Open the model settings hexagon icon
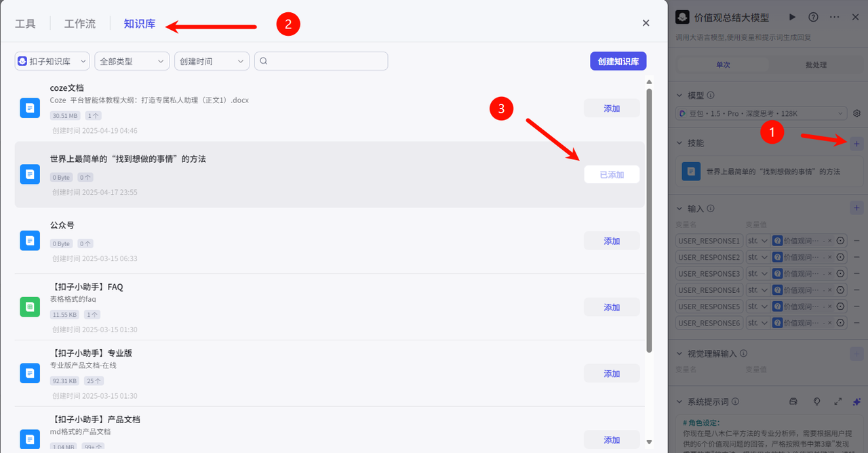Image resolution: width=868 pixels, height=453 pixels. pos(856,113)
